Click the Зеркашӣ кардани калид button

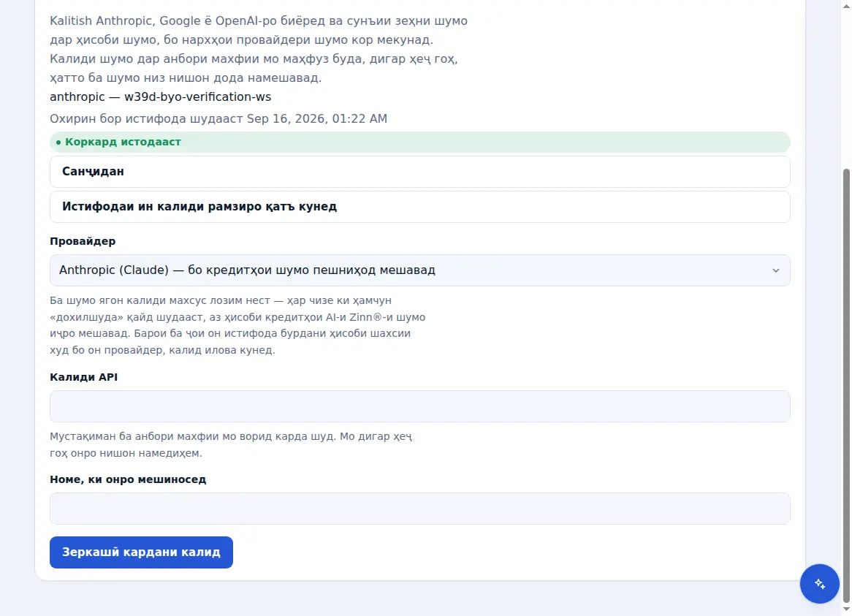click(x=141, y=552)
